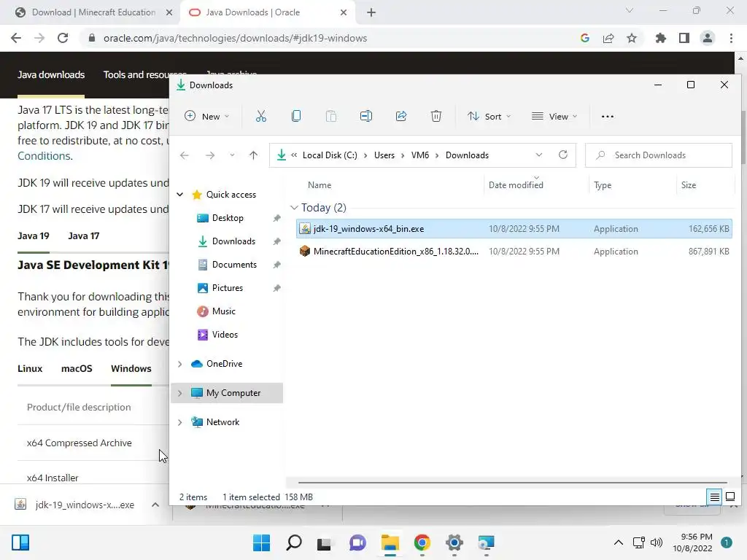Viewport: 747px width, 560px height.
Task: Open Music folder in navigation pane
Action: point(223,311)
